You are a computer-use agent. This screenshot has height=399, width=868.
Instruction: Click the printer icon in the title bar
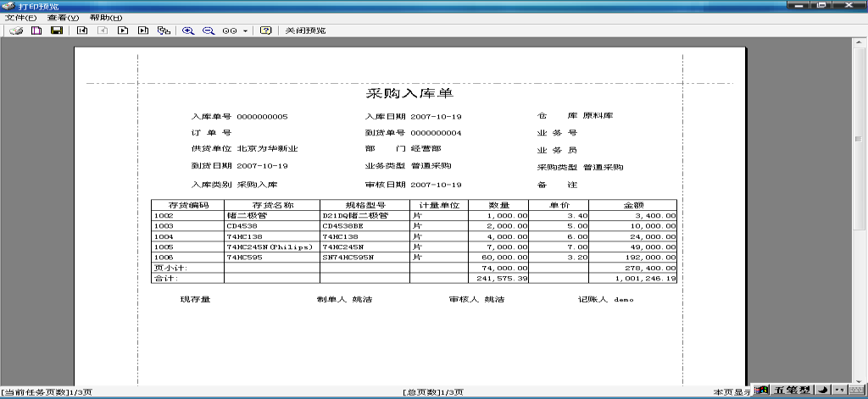[8, 6]
